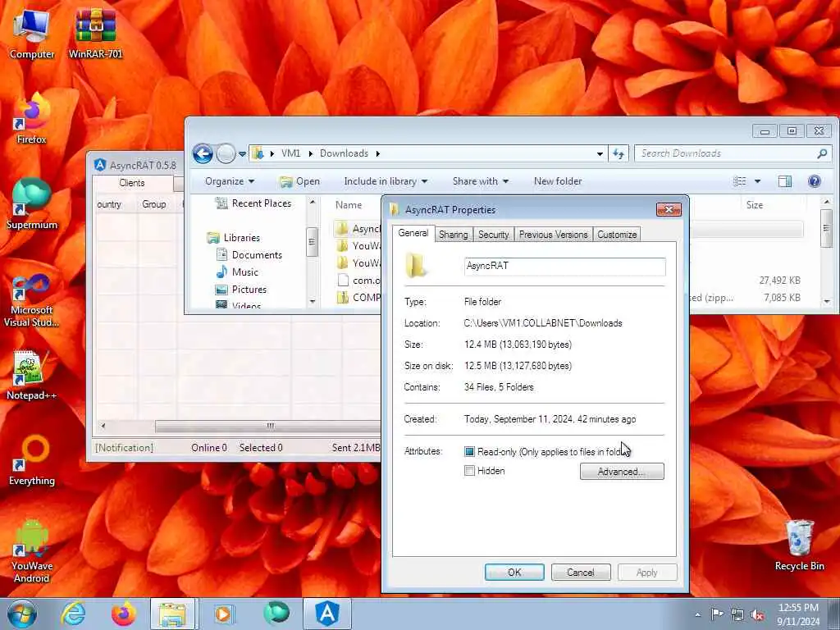The width and height of the screenshot is (840, 630).
Task: Enable the Hidden attribute checkbox
Action: pyautogui.click(x=469, y=471)
